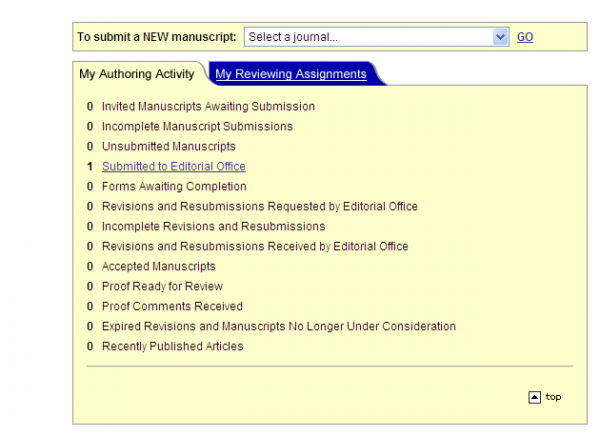Click 'Proof Comments Received' entry
This screenshot has width=600, height=436.
click(172, 306)
